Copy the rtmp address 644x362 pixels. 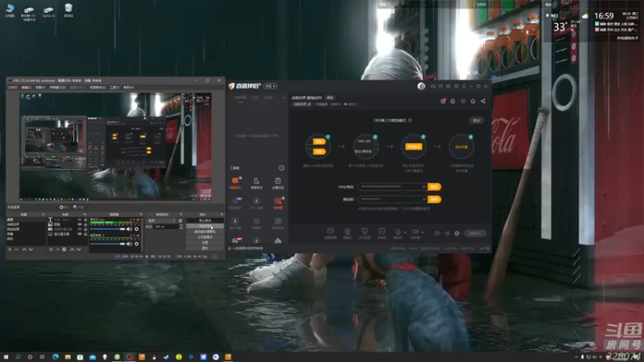[x=434, y=187]
